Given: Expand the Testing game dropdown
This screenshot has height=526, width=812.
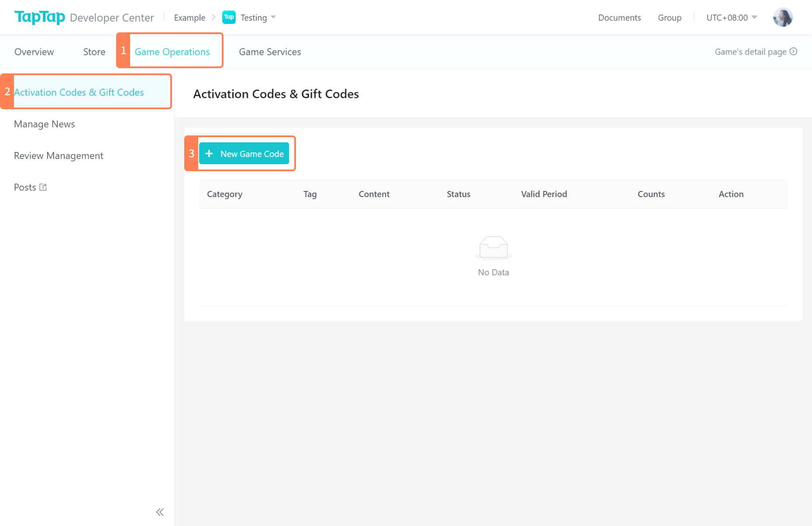Looking at the screenshot, I should click(273, 17).
